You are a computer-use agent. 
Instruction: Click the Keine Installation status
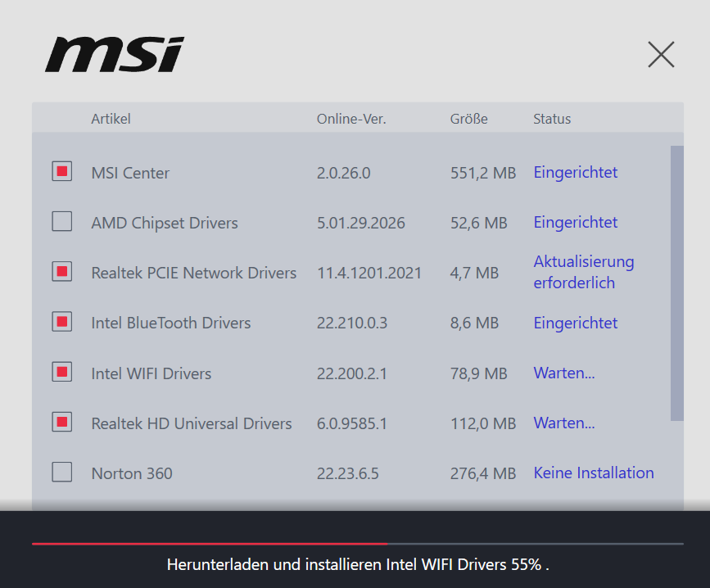point(594,473)
